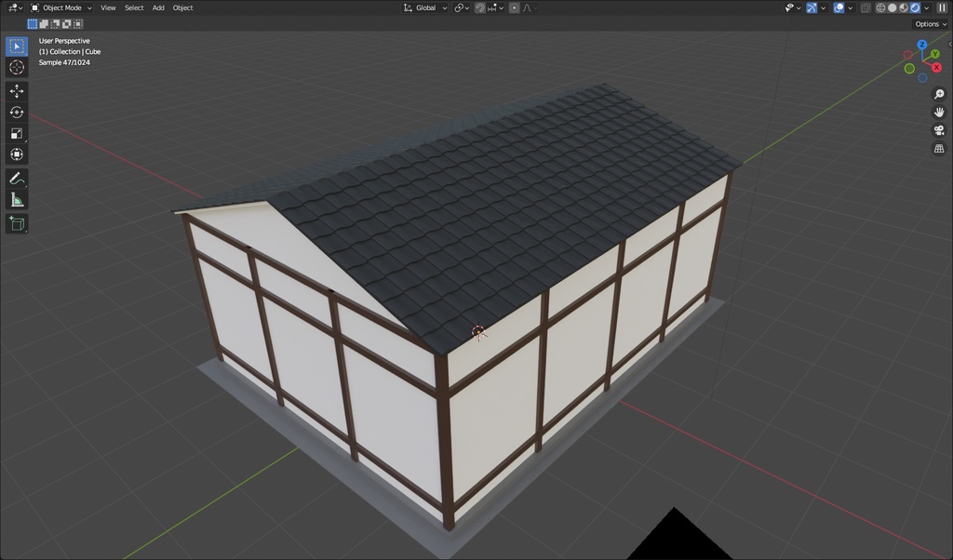Switch to solid viewport shading
The height and width of the screenshot is (560, 953).
pyautogui.click(x=893, y=7)
